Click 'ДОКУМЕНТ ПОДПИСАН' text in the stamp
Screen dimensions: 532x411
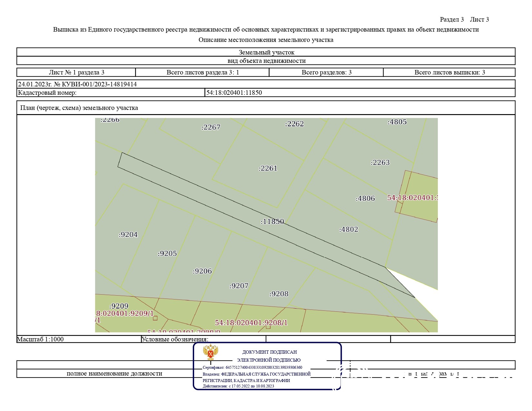(270, 352)
